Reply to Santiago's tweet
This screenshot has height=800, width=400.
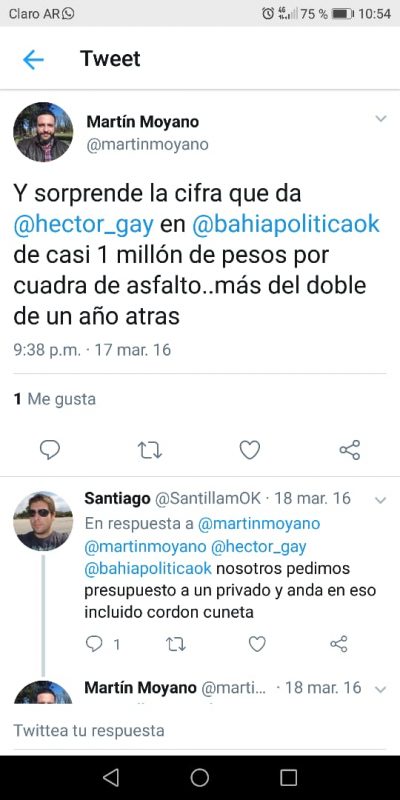pos(94,644)
